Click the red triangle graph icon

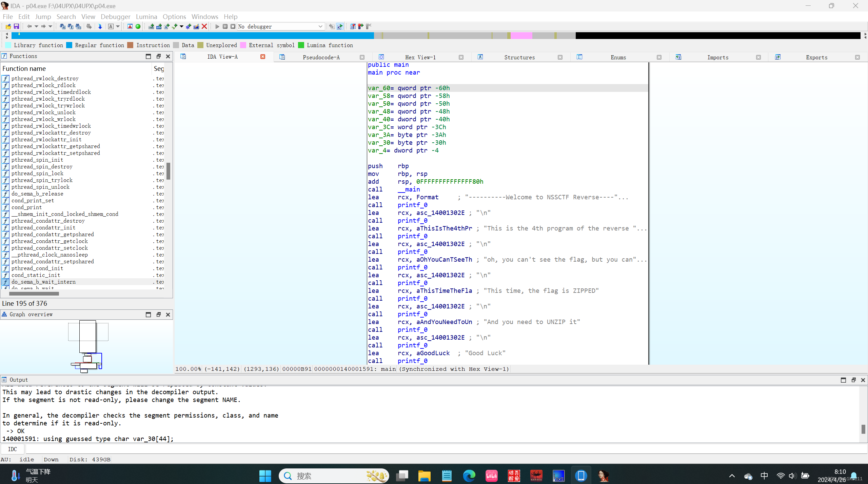(x=130, y=26)
